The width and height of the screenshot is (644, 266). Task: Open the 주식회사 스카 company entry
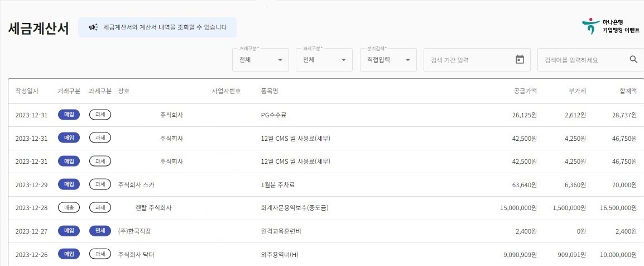pos(136,184)
